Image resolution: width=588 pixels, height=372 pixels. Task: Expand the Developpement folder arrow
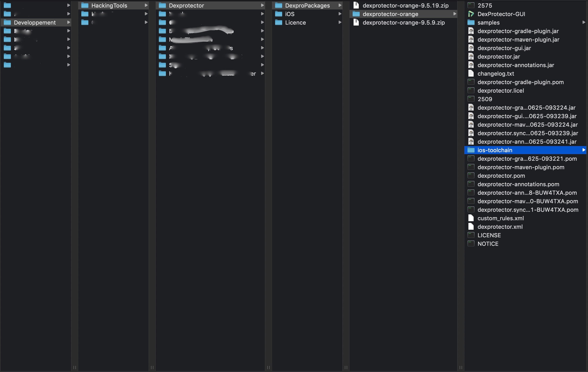[69, 22]
